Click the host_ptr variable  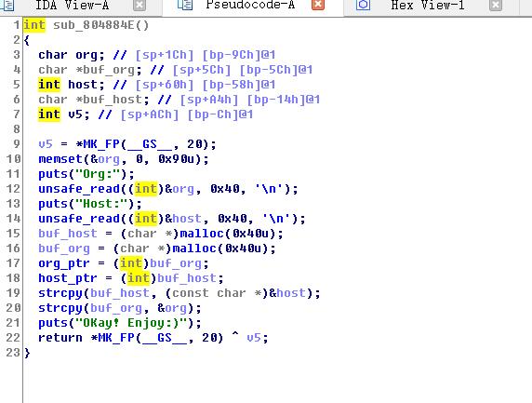coord(68,278)
